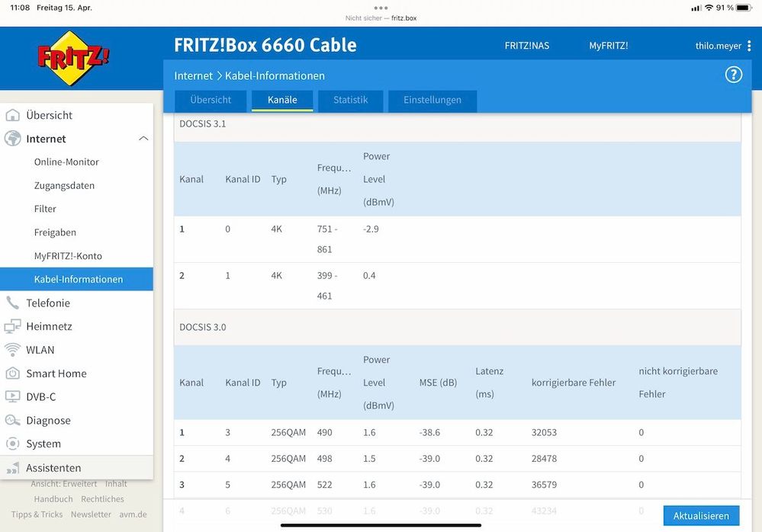Viewport: 762px width, 532px height.
Task: Click the -2.9 power level value
Action: [371, 229]
